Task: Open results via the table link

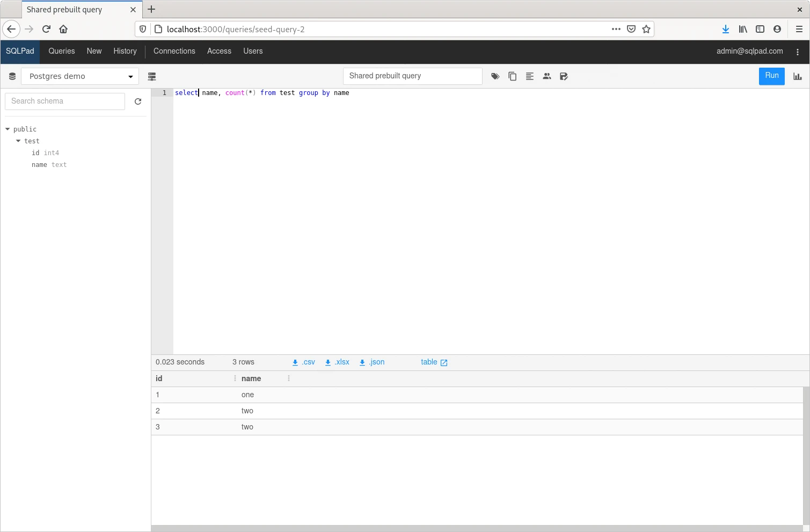Action: tap(434, 362)
